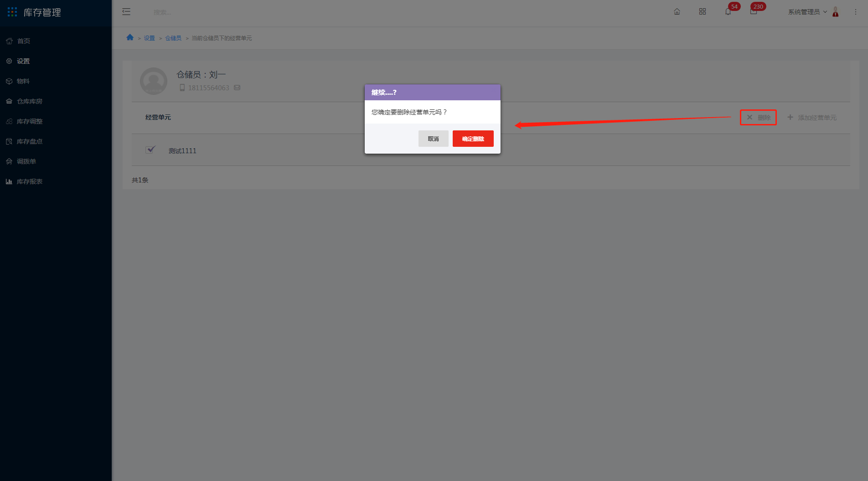Click the 确定删除 confirm button
868x481 pixels.
pos(473,139)
